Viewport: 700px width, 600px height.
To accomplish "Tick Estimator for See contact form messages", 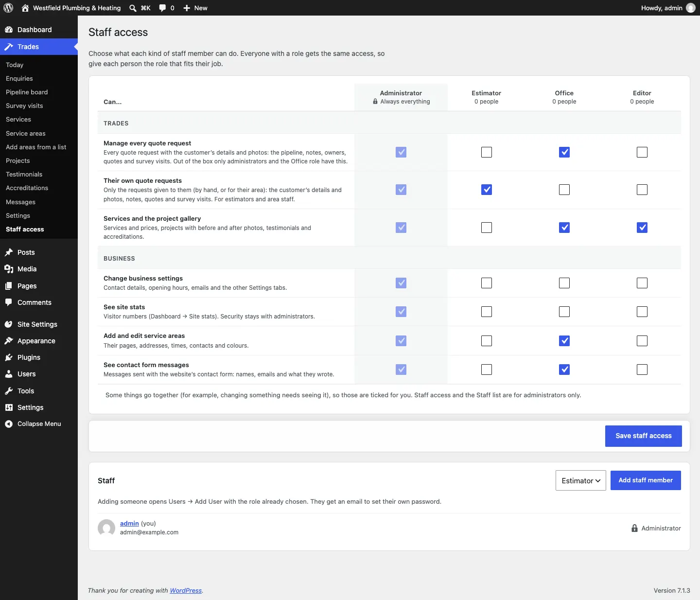I will tap(487, 370).
